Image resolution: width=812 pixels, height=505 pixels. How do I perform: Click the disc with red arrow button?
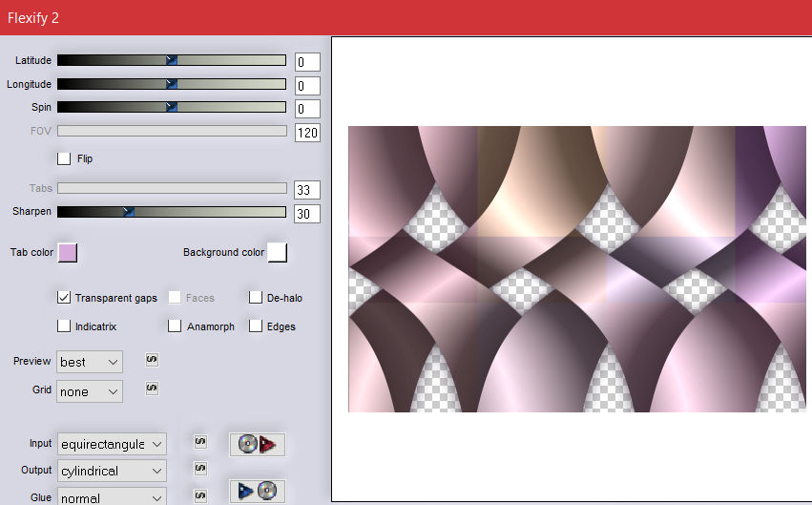point(258,445)
